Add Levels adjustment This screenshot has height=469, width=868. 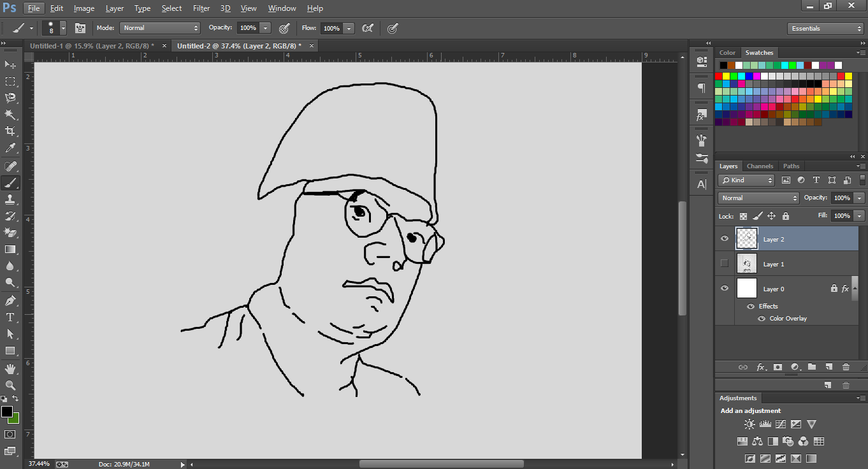[x=765, y=424]
